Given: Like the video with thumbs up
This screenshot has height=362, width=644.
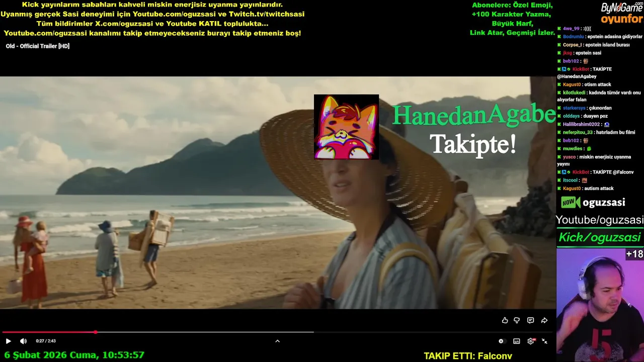Looking at the screenshot, I should pyautogui.click(x=505, y=320).
